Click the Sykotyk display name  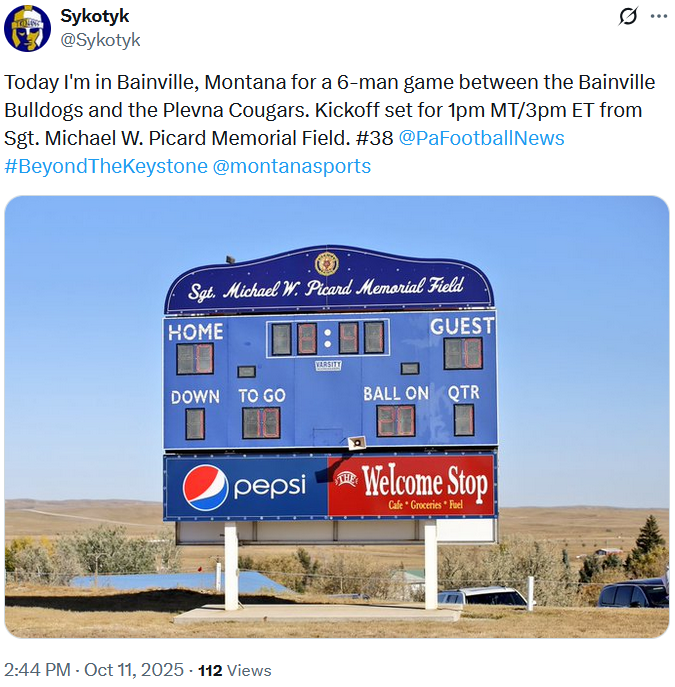click(x=94, y=16)
